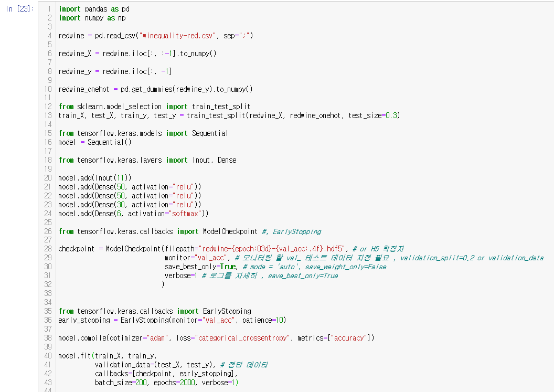Click the sklearn.model_selection import line

(154, 107)
